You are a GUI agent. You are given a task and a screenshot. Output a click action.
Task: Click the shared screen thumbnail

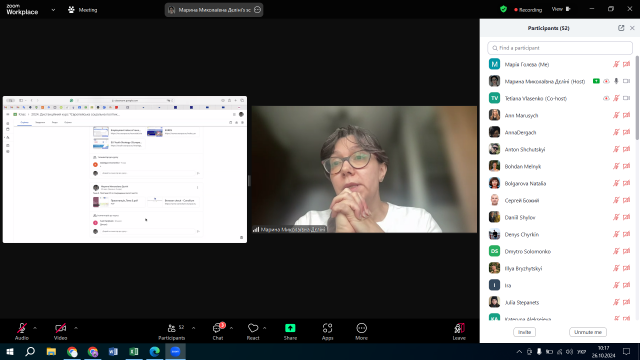(125, 169)
